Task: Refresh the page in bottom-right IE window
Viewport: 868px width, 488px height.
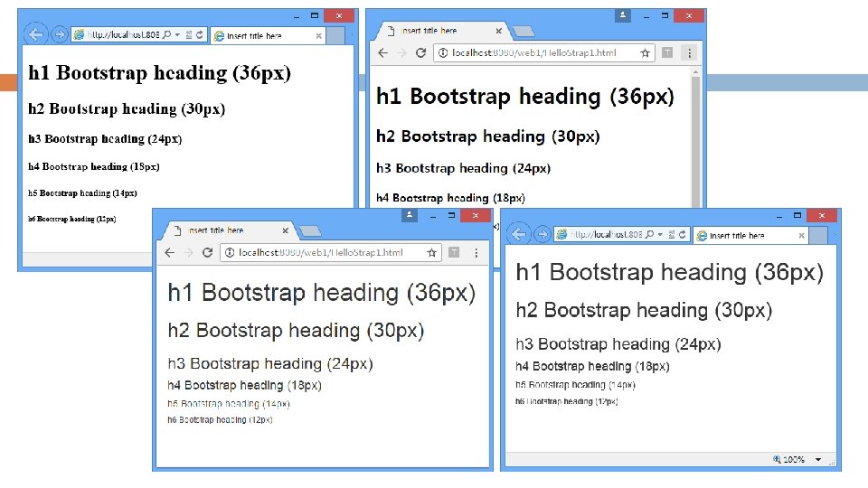Action: (x=682, y=234)
